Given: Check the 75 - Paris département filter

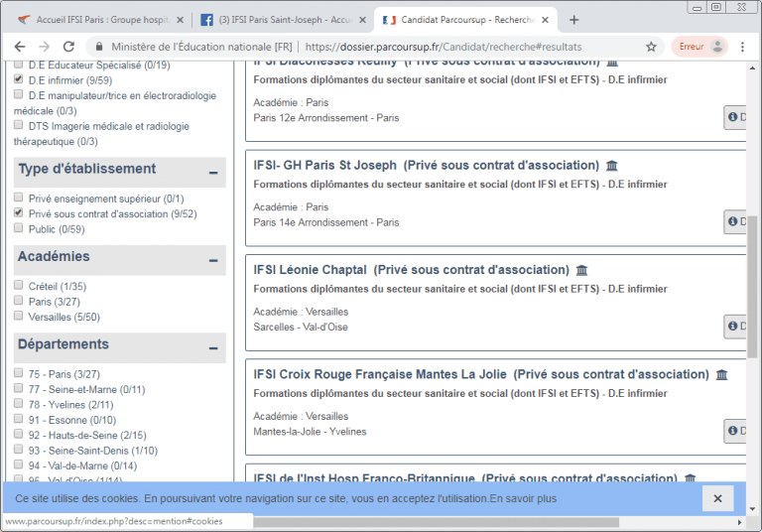Looking at the screenshot, I should [x=19, y=372].
